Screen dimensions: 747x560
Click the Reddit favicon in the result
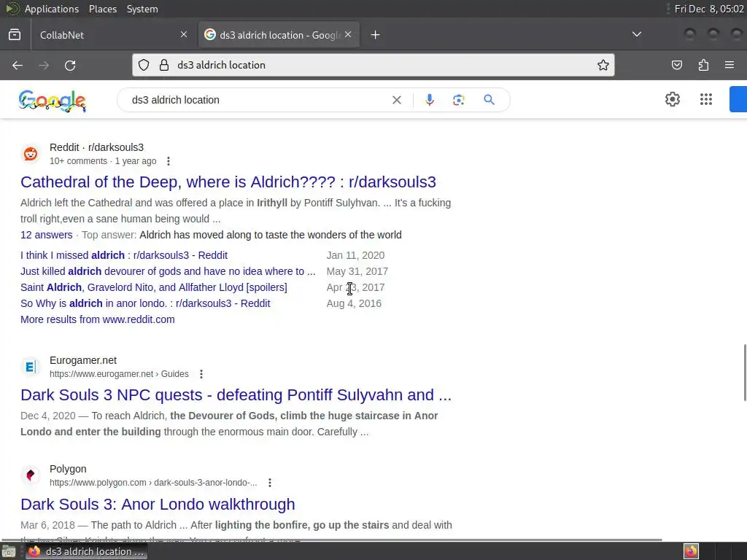pos(31,154)
